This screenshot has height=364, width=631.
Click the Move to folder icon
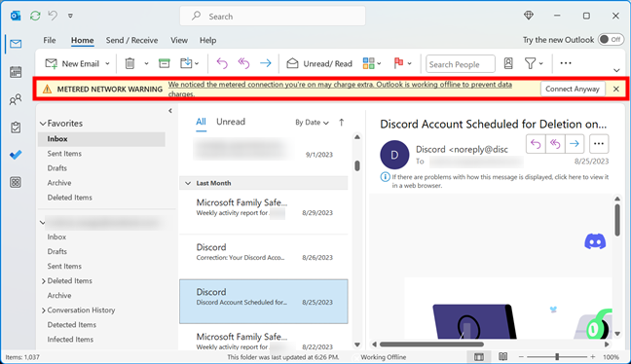(186, 63)
